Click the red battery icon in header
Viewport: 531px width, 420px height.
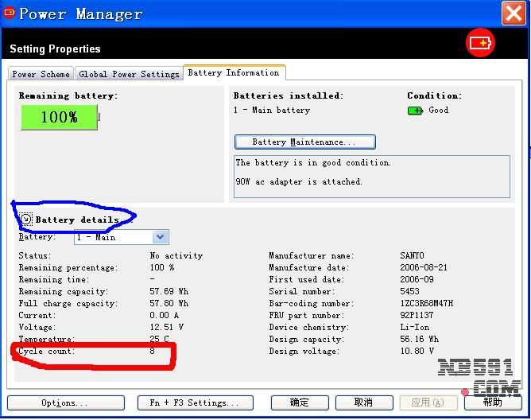480,43
